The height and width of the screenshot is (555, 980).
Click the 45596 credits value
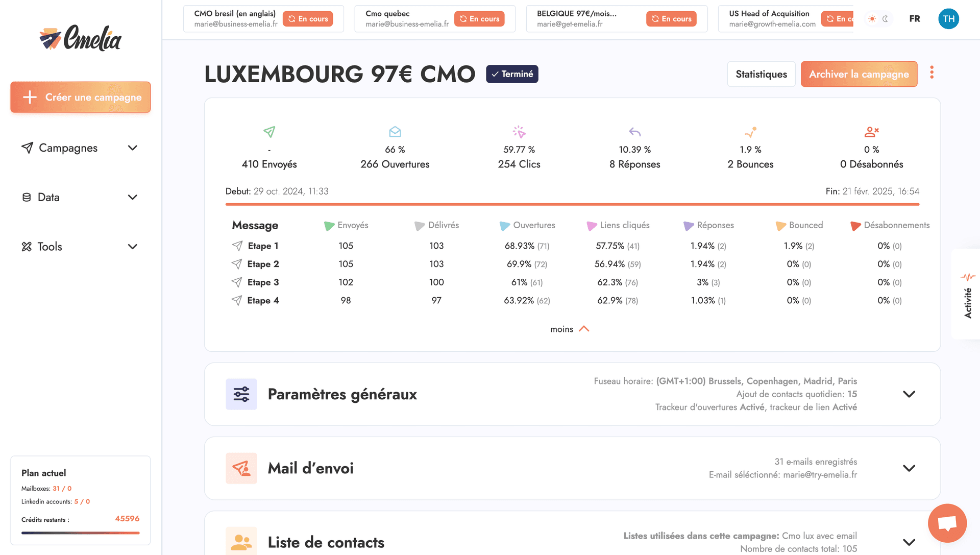(x=127, y=519)
